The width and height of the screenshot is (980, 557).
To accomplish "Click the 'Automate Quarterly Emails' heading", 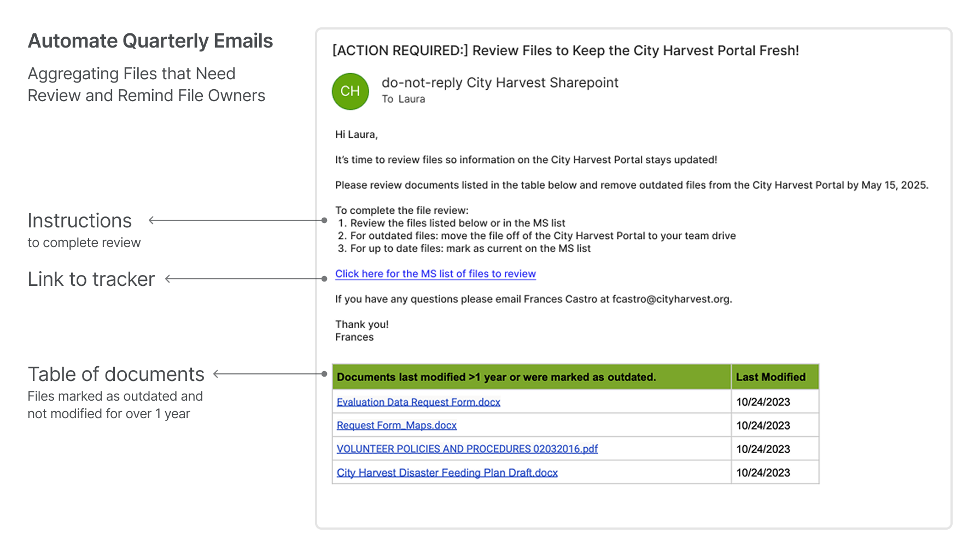I will (150, 41).
